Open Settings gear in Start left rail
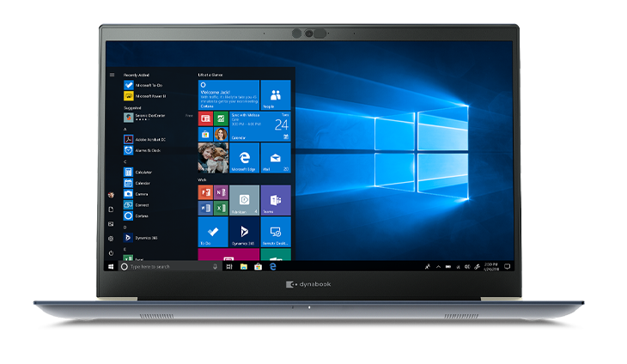This screenshot has width=627, height=364. pyautogui.click(x=111, y=239)
